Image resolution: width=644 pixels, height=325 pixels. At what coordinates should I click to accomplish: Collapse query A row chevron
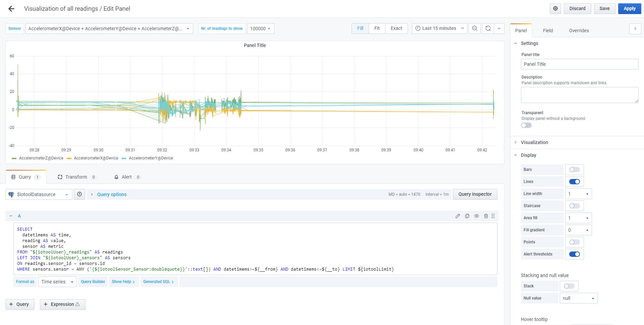[11, 216]
